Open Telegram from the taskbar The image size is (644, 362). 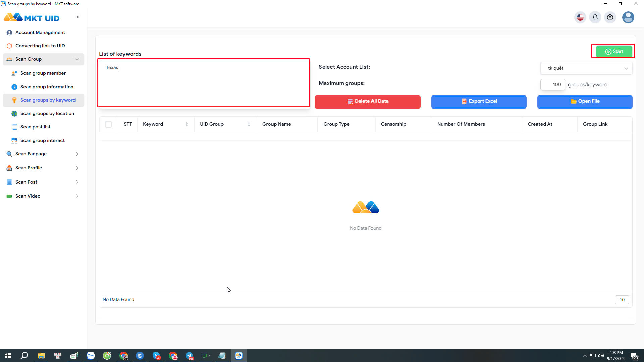click(x=189, y=356)
